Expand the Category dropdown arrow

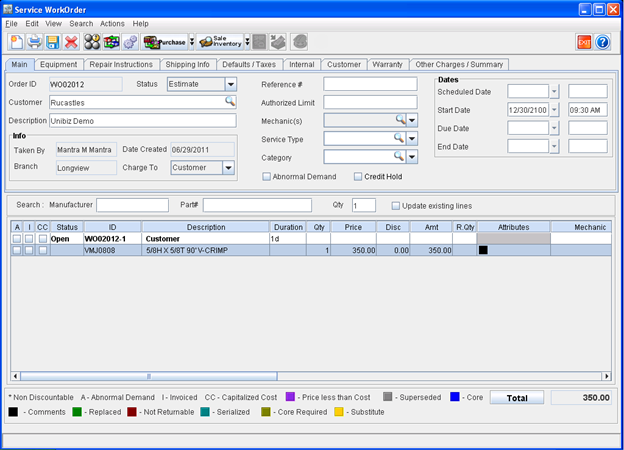[412, 157]
